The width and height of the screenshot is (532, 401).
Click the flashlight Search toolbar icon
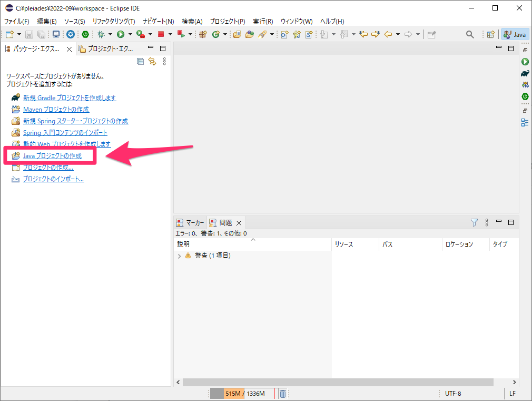[262, 34]
